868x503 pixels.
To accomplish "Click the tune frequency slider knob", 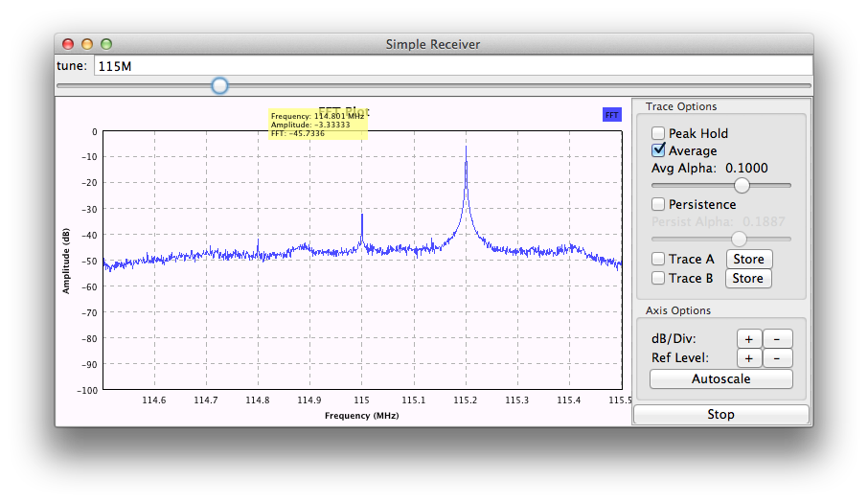I will click(219, 86).
